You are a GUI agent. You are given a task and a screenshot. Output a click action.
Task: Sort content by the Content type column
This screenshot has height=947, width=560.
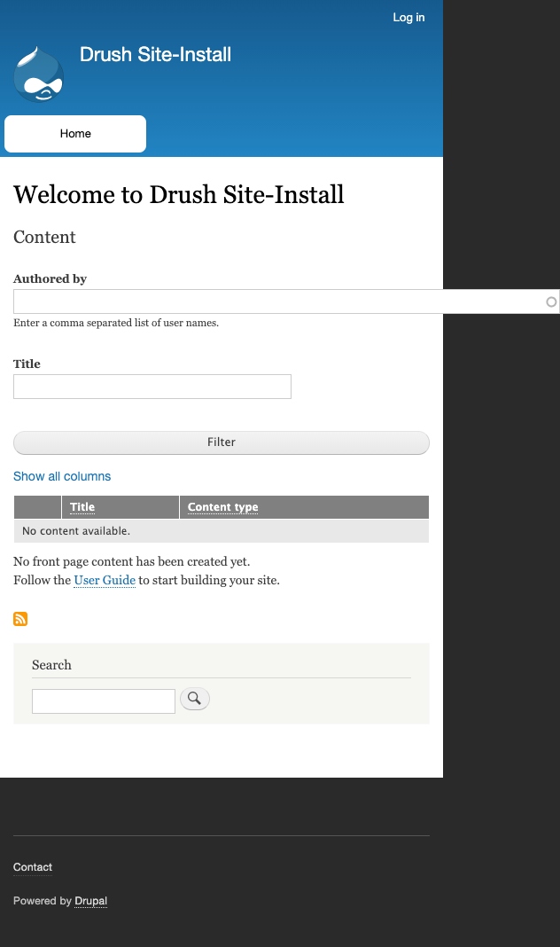point(222,506)
